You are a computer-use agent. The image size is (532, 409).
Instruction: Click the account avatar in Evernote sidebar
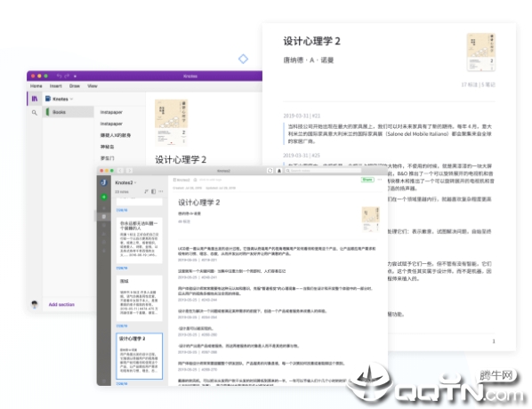(104, 182)
